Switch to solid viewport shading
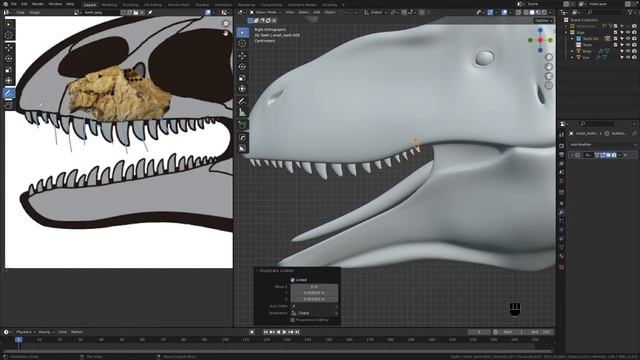This screenshot has width=640, height=360. 532,12
